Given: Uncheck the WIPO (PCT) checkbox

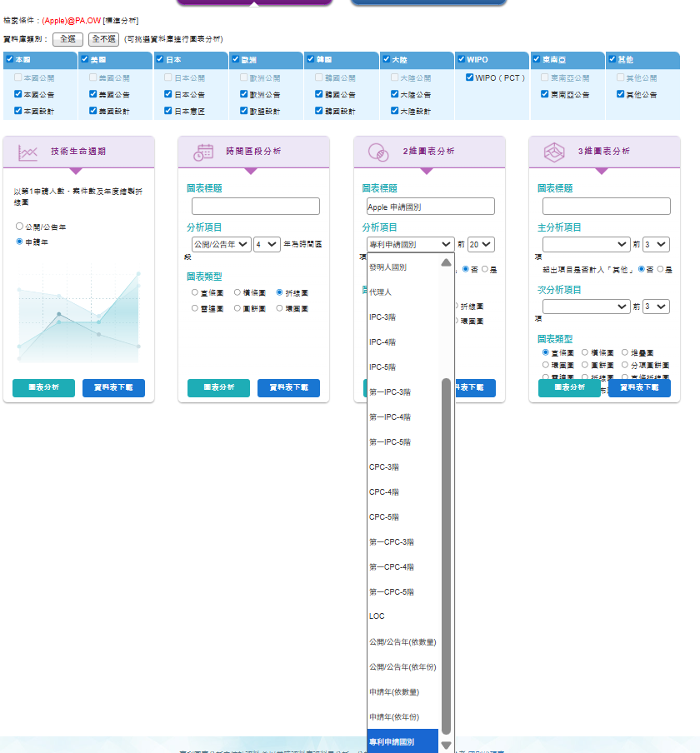Looking at the screenshot, I should point(470,77).
